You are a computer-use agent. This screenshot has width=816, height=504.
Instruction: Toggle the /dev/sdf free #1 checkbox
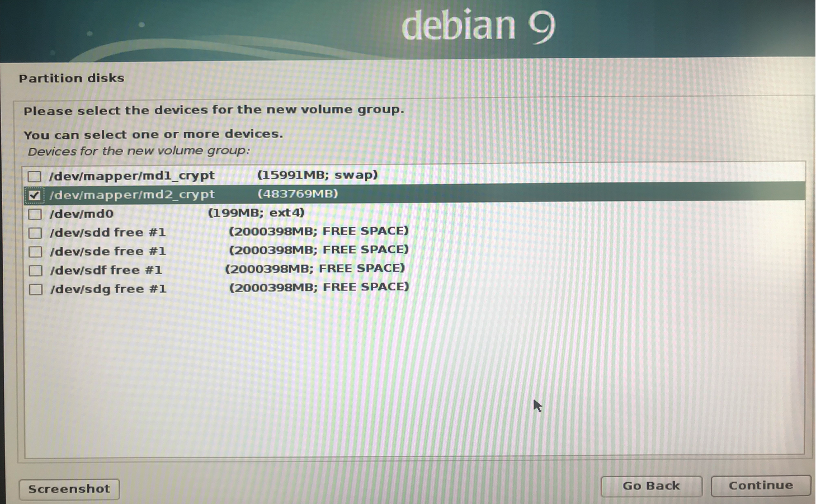click(35, 271)
